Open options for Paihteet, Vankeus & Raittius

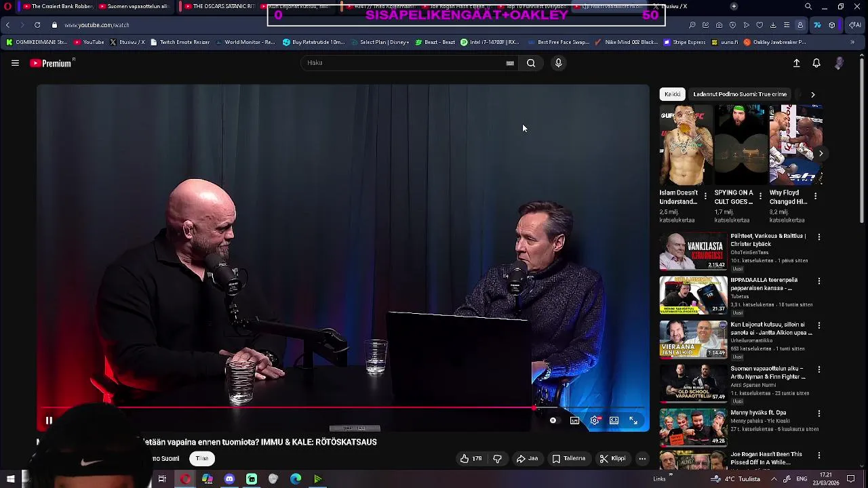click(819, 237)
